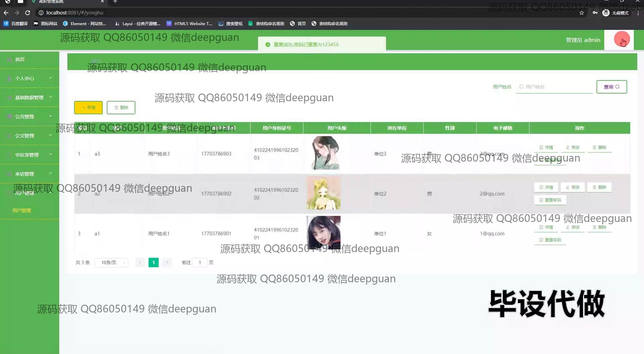Click 删除 for user a2
The image size is (644, 354).
pos(599,187)
